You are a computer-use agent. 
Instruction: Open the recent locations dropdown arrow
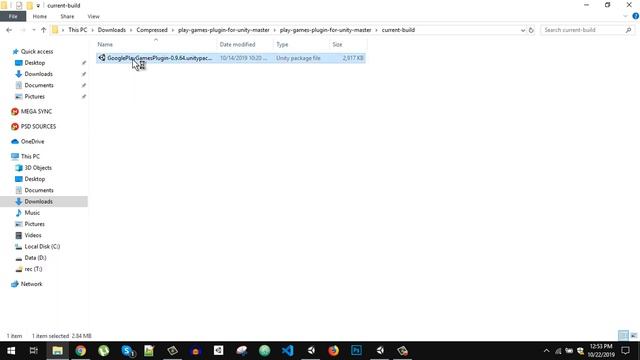34,30
